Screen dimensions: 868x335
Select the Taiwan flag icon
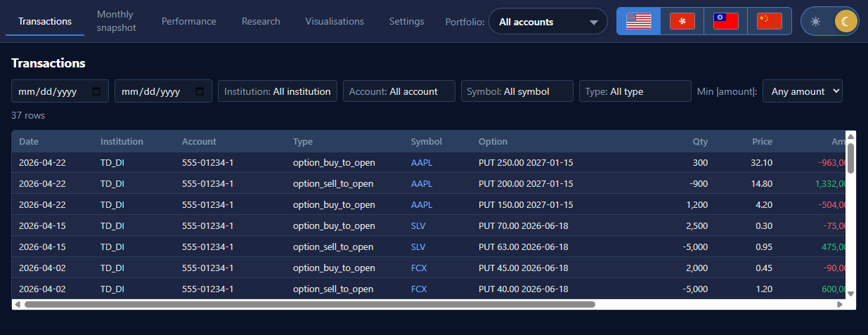[x=726, y=21]
